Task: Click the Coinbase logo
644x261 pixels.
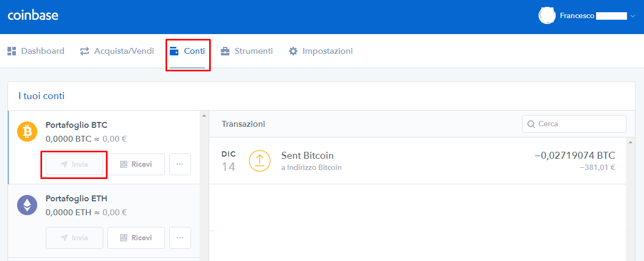Action: click(x=33, y=15)
